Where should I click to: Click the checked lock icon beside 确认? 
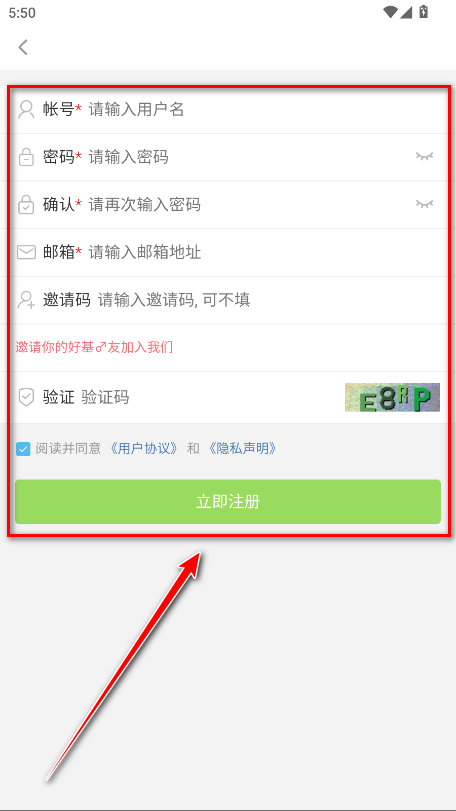coord(26,204)
